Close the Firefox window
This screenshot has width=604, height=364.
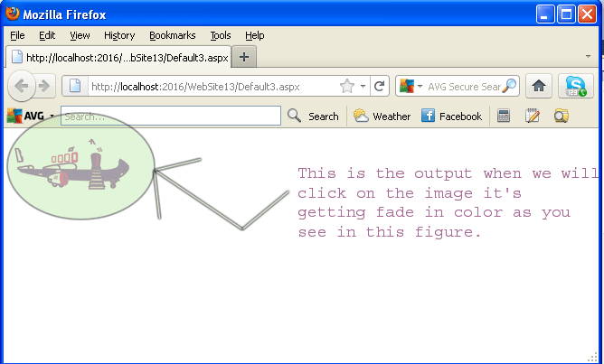[x=587, y=14]
